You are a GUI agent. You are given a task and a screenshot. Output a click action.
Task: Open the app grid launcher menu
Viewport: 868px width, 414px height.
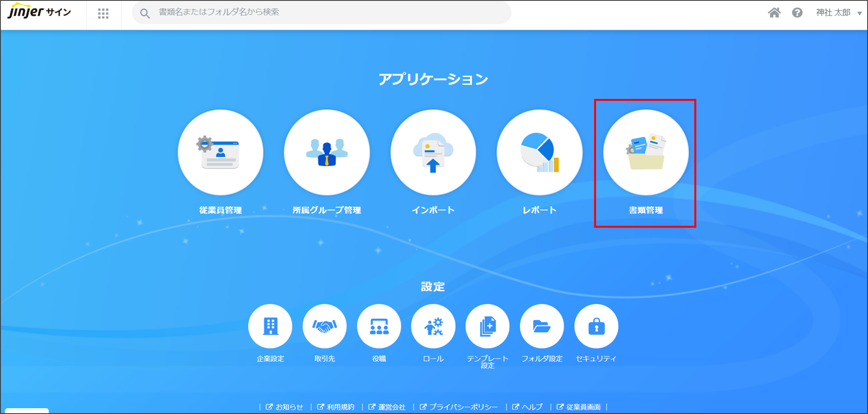pos(103,13)
